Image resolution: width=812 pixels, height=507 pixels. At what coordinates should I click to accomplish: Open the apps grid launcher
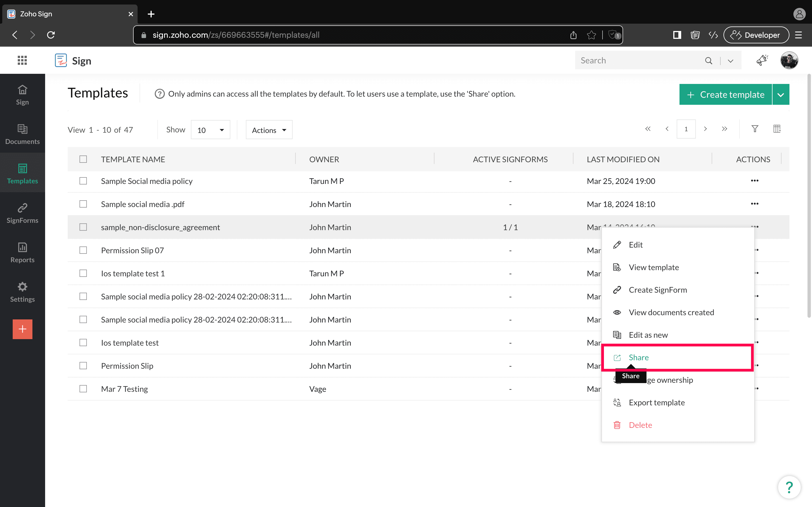(x=22, y=60)
